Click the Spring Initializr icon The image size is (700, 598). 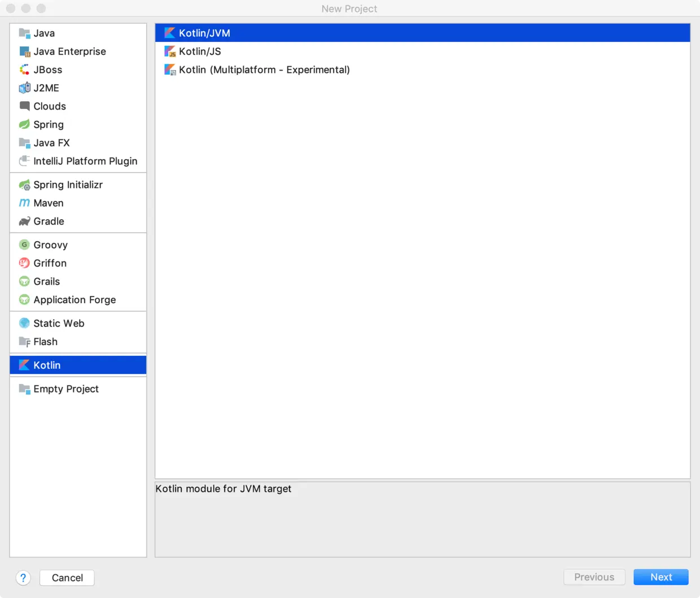coord(24,185)
